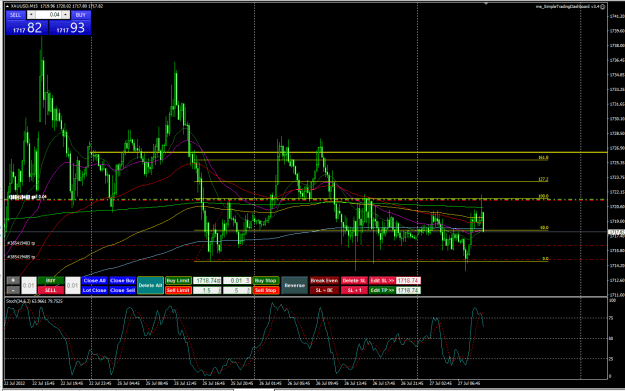Click the Edit TP >> button
The height and width of the screenshot is (391, 625).
(382, 290)
